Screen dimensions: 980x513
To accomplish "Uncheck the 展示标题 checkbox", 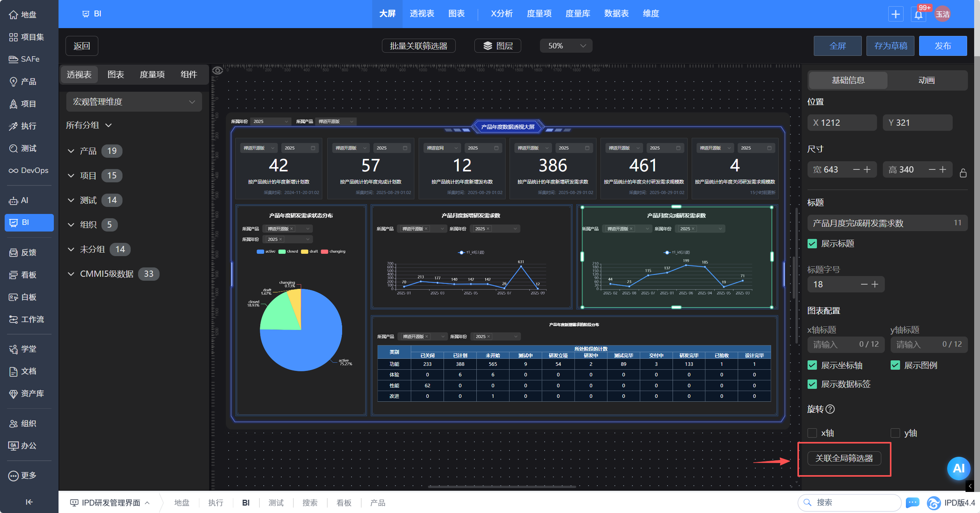I will [812, 244].
